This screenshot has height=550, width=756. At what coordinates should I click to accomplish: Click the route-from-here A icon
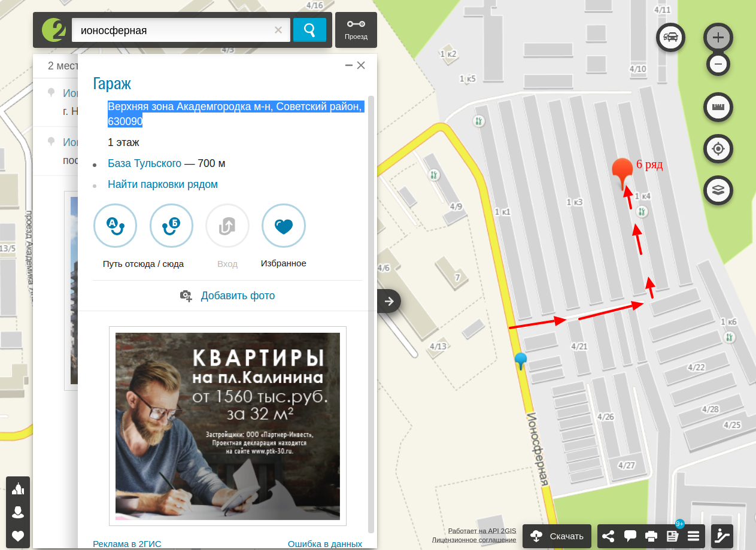pos(115,226)
